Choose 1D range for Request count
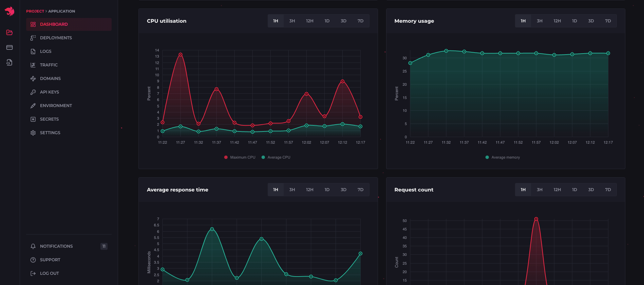 pyautogui.click(x=574, y=190)
